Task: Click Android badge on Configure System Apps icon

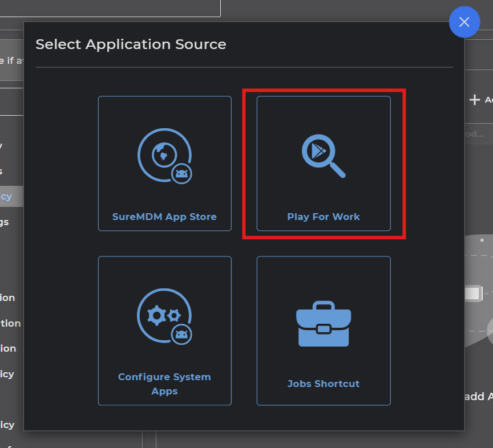Action: (x=182, y=335)
